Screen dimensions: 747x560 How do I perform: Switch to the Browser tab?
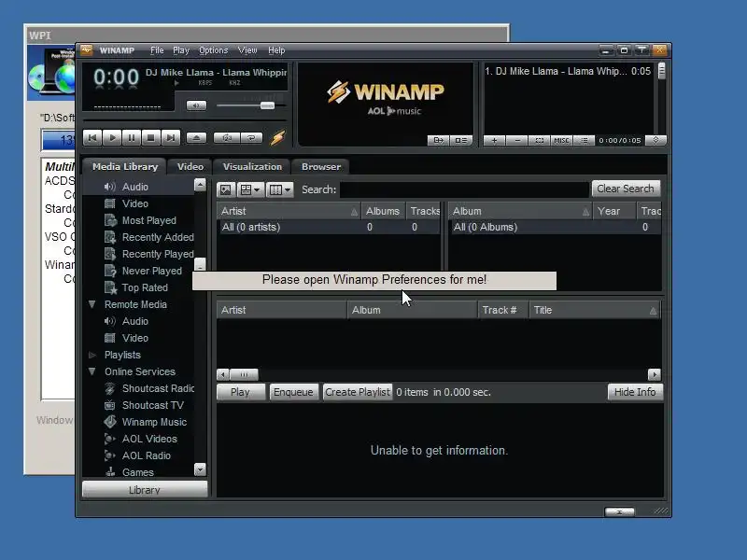pyautogui.click(x=321, y=167)
